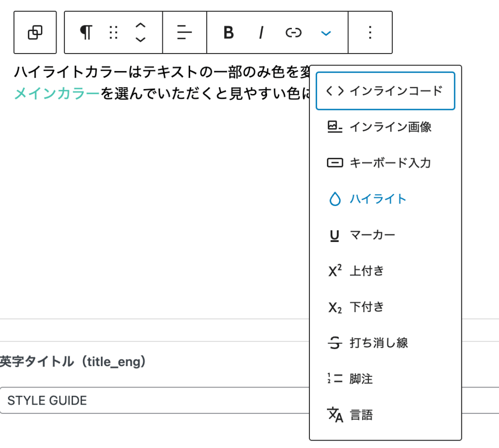The image size is (499, 448).
Task: Click the insert link icon
Action: tap(293, 33)
